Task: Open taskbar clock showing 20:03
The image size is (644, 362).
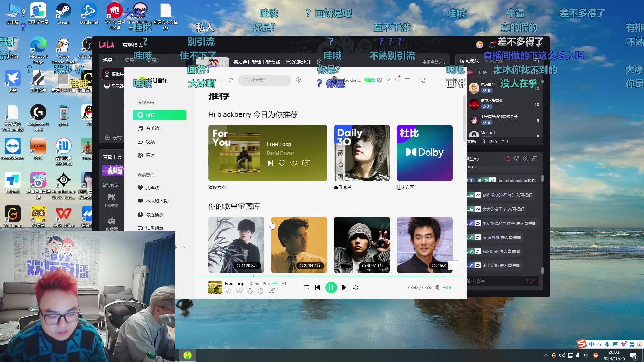Action: coord(613,355)
